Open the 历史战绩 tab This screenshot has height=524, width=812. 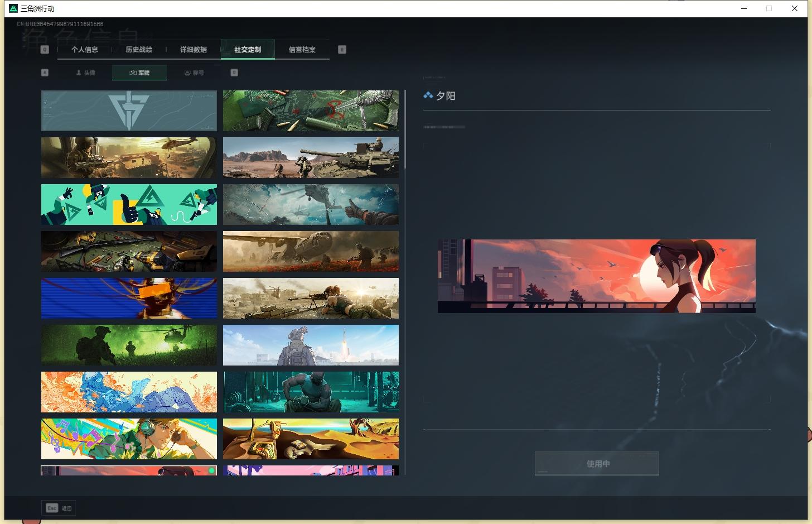point(139,50)
